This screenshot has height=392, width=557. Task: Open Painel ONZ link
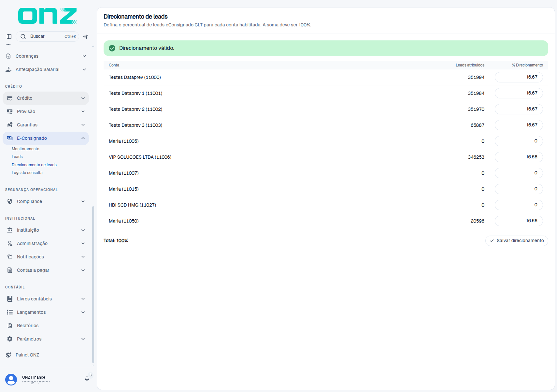point(27,355)
